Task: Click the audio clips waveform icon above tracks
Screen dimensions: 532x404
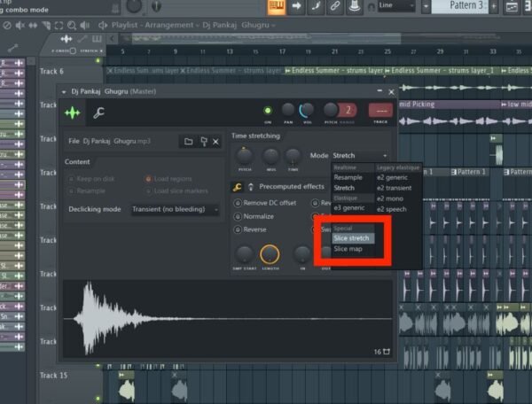Action: (66, 39)
